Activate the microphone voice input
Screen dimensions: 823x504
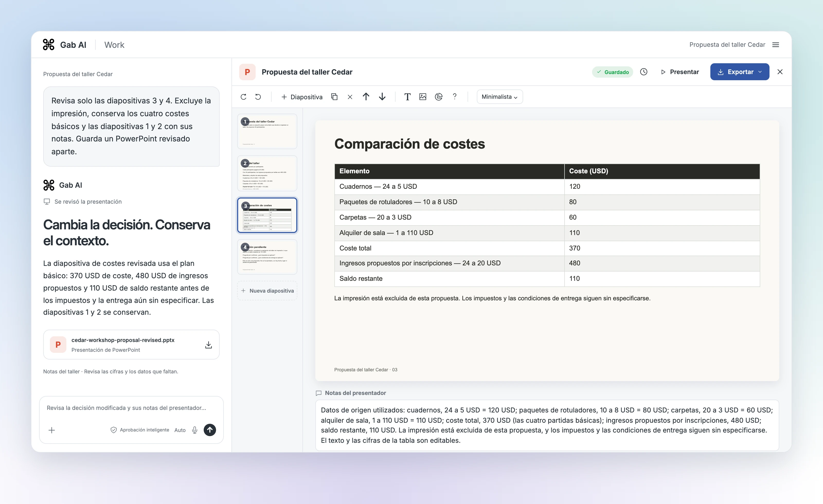click(x=195, y=430)
